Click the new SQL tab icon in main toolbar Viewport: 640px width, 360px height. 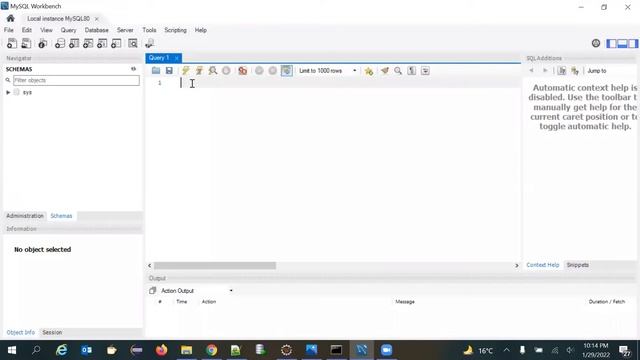click(x=12, y=43)
